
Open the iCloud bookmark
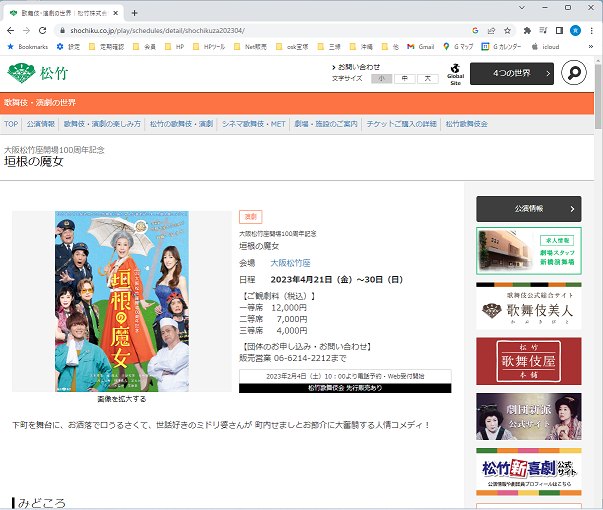[x=545, y=47]
